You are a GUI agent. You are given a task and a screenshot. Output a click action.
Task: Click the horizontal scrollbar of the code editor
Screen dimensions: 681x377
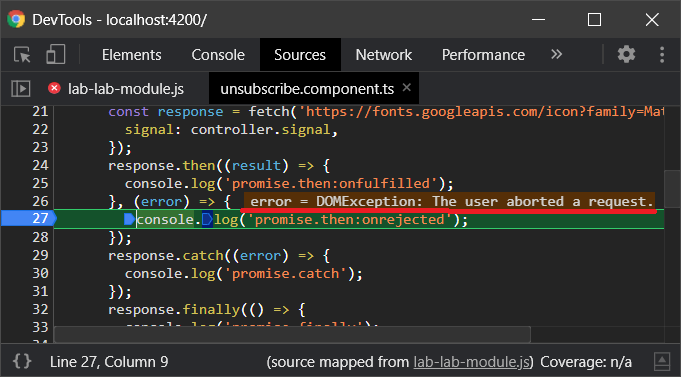(292, 334)
